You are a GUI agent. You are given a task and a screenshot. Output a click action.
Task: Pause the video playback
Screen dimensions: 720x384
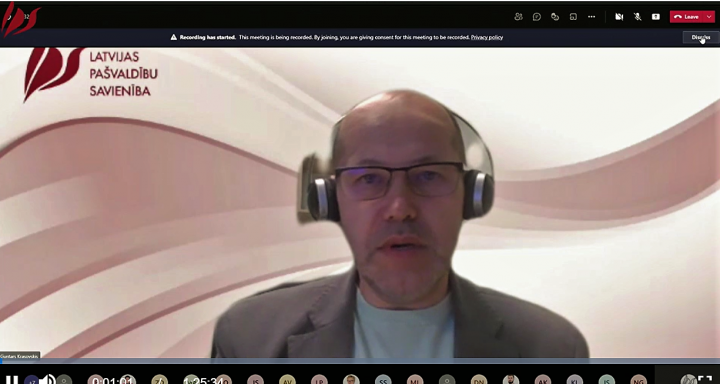12,379
